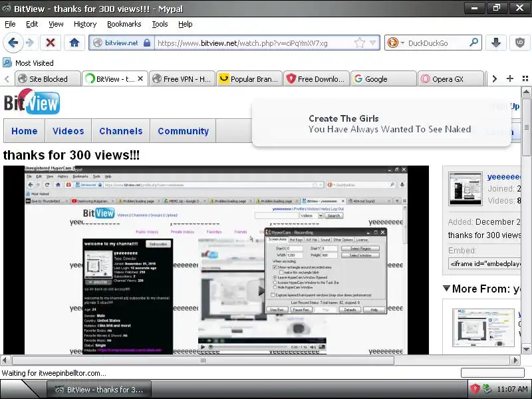This screenshot has width=532, height=399.
Task: Click the BitView logo
Action: point(32,102)
